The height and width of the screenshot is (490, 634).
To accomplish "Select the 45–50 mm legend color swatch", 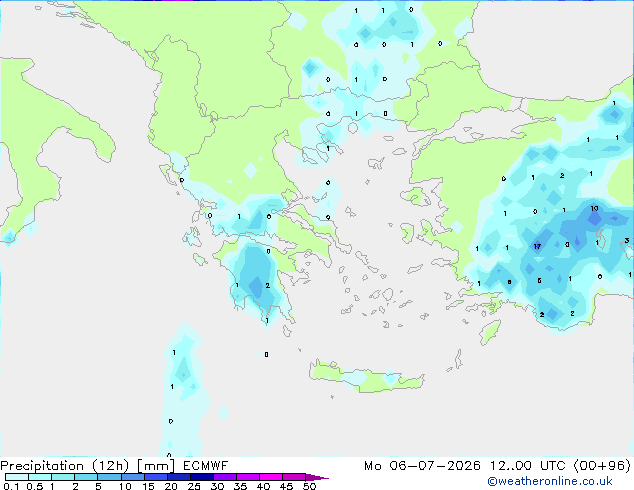I will coord(294,477).
